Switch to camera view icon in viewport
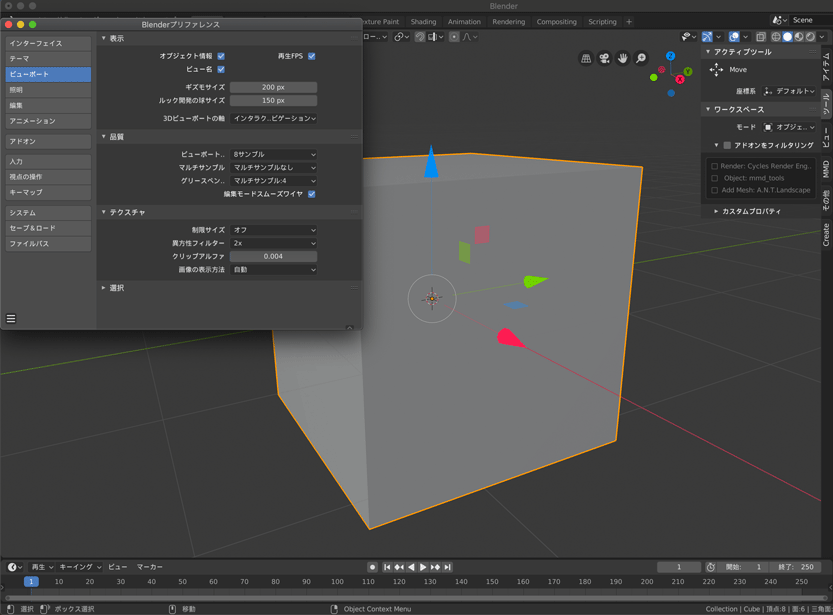This screenshot has width=833, height=615. (x=604, y=58)
